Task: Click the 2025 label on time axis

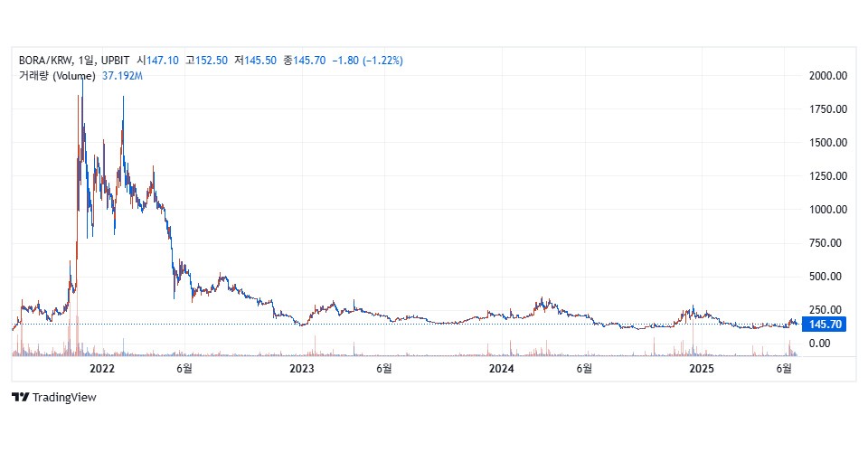Action: [x=701, y=369]
